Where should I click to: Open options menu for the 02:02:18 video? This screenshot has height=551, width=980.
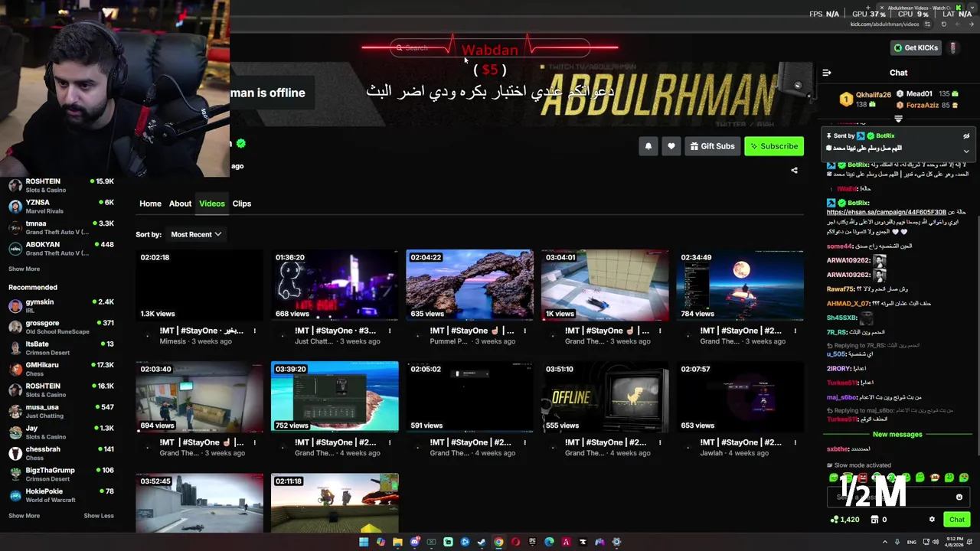point(255,331)
